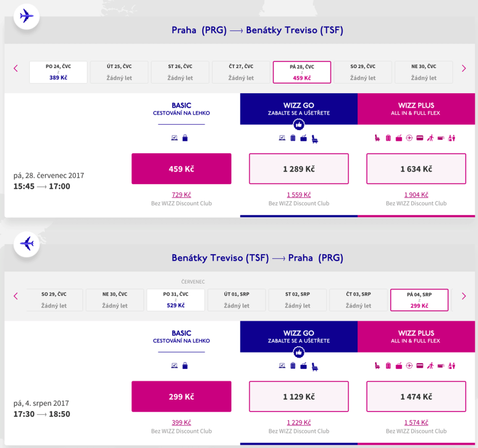
Task: Click seat icon under outbound WIZZ GO
Action: coord(315,138)
